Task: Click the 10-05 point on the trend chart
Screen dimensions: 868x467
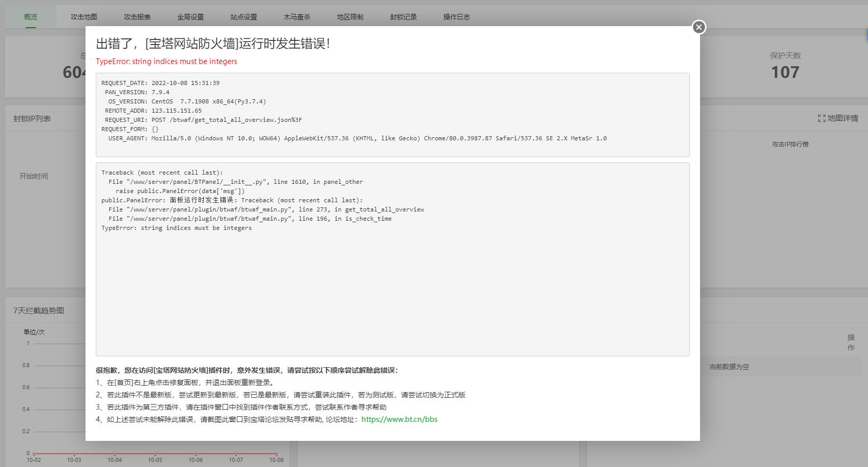Action: click(155, 454)
